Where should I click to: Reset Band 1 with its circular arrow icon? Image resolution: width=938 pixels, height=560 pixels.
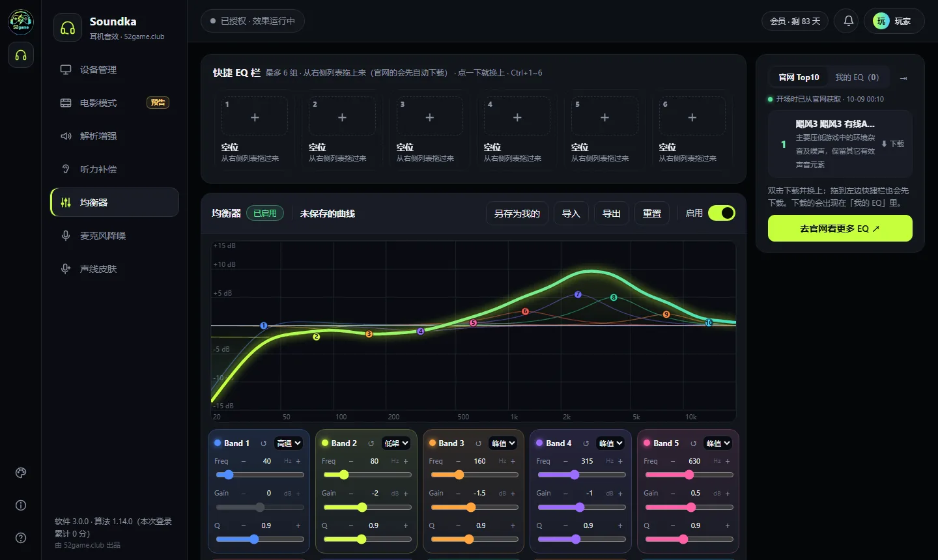[264, 443]
